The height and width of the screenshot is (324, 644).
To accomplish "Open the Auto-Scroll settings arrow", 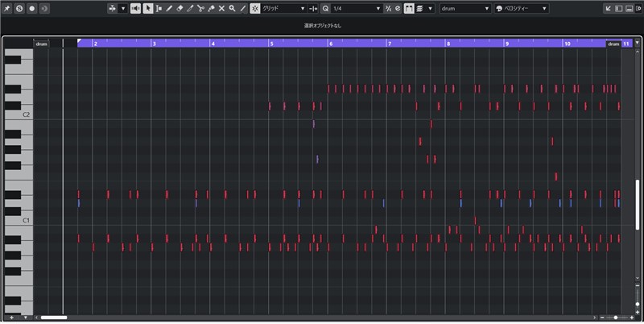I will pyautogui.click(x=123, y=8).
